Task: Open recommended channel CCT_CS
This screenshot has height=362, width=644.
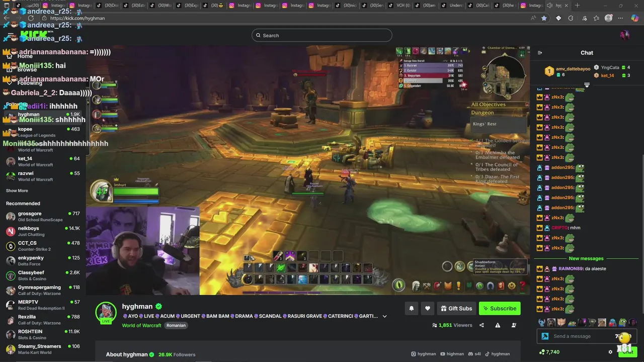Action: click(x=43, y=246)
